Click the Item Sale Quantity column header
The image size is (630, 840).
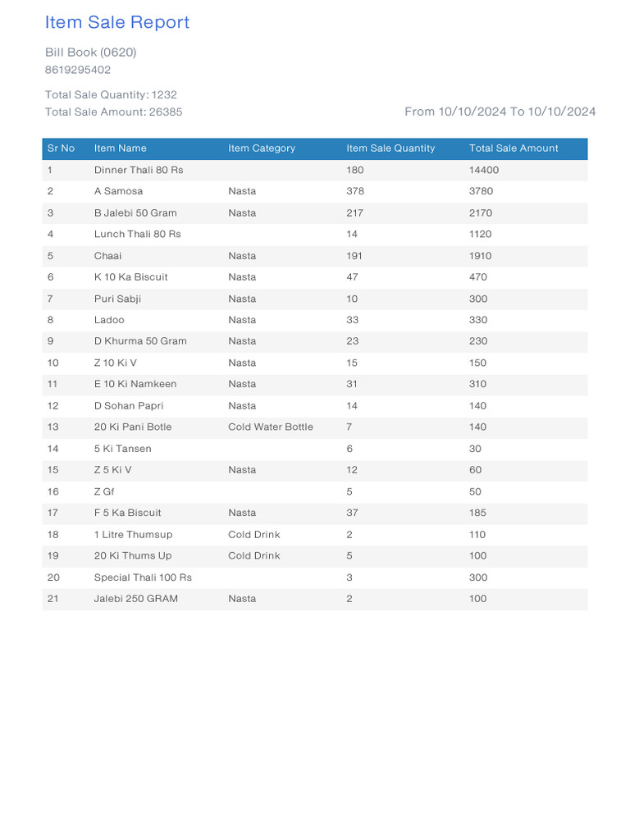click(390, 148)
